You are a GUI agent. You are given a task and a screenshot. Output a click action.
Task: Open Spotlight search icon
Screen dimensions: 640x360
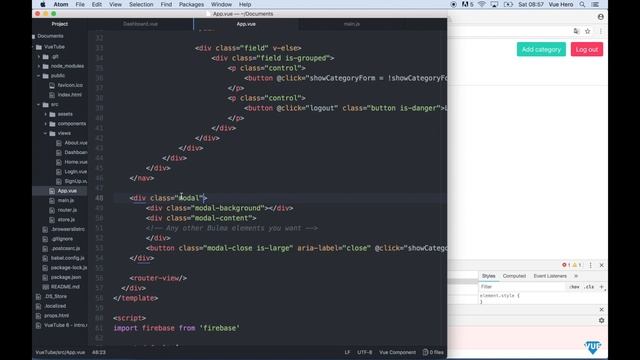click(582, 4)
